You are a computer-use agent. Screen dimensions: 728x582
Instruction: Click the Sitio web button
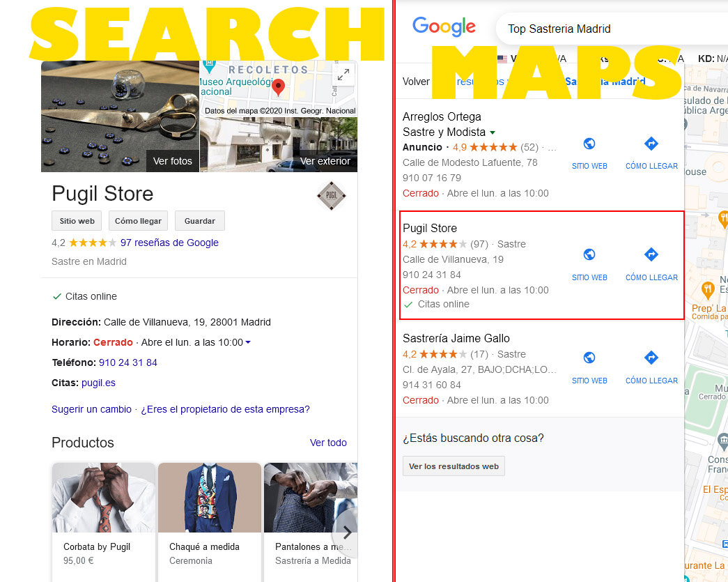point(77,221)
